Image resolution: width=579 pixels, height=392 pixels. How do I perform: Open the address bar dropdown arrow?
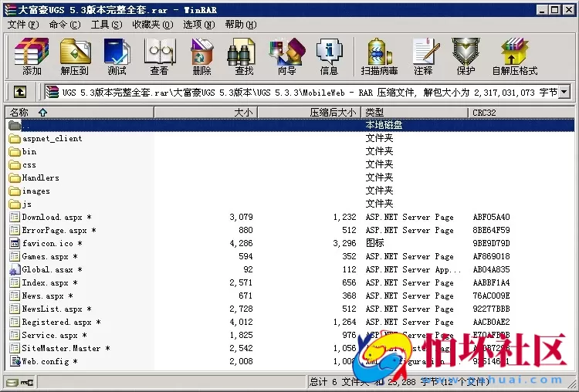[x=564, y=92]
